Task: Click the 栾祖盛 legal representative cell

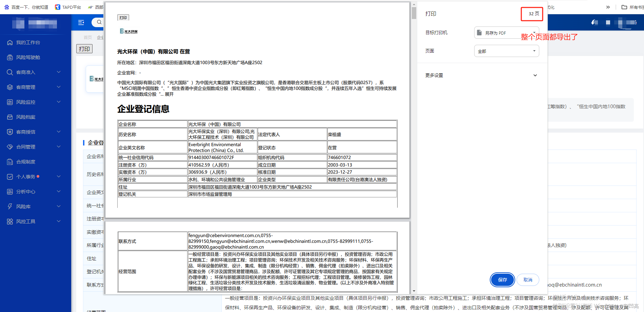Action: click(x=362, y=134)
